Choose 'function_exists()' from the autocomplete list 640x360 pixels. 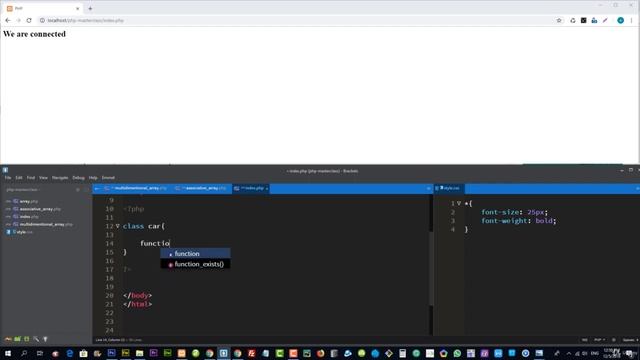click(x=196, y=264)
